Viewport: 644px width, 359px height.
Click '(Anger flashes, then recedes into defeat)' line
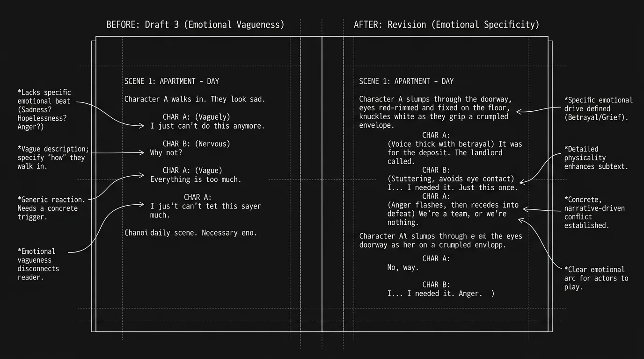(453, 209)
